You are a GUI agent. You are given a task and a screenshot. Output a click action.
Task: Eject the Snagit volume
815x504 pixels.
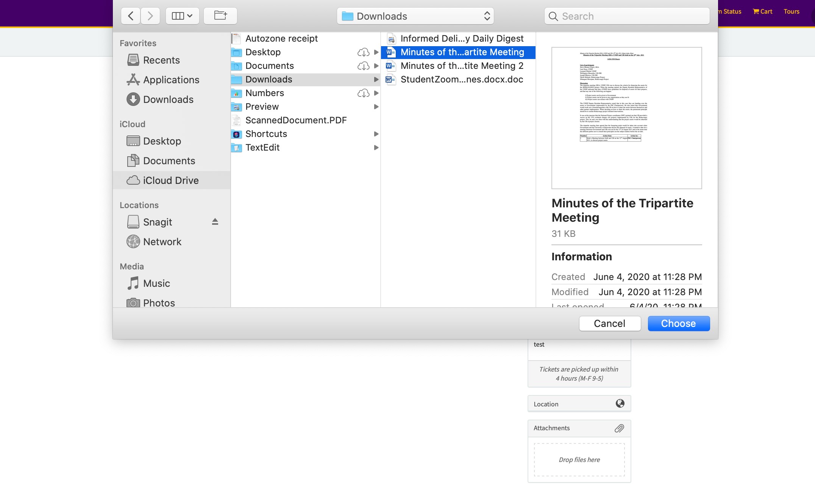click(x=215, y=222)
